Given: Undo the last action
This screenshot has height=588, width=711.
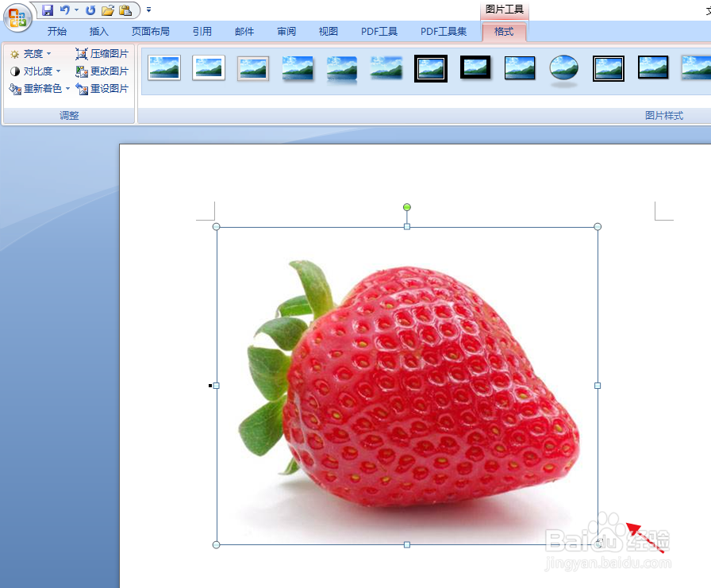Looking at the screenshot, I should tap(65, 10).
